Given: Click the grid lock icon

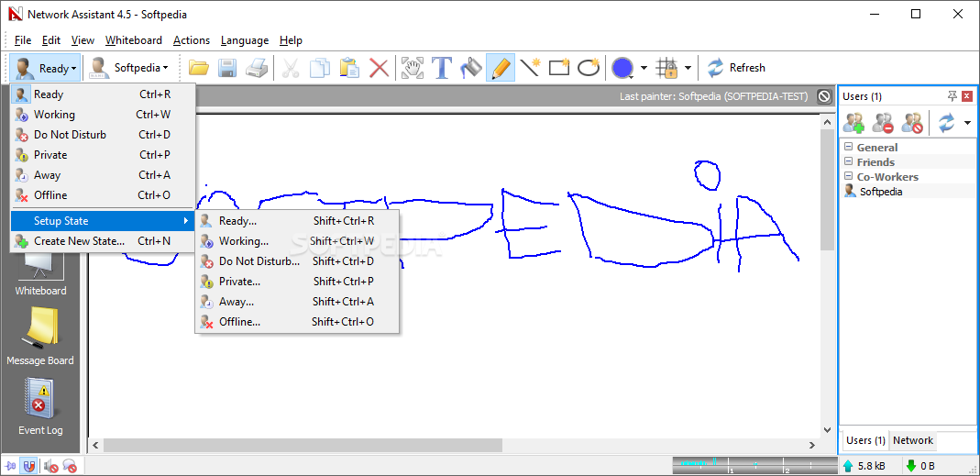Looking at the screenshot, I should (667, 68).
